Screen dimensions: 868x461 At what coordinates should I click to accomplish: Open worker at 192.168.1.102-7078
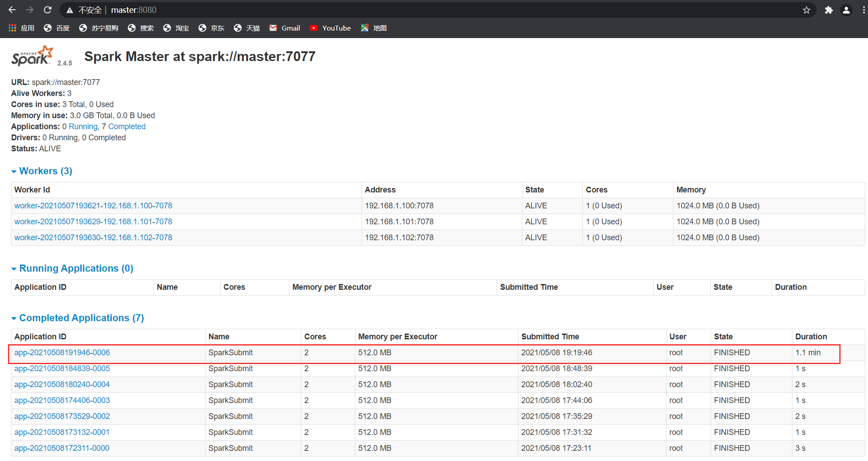(x=93, y=238)
